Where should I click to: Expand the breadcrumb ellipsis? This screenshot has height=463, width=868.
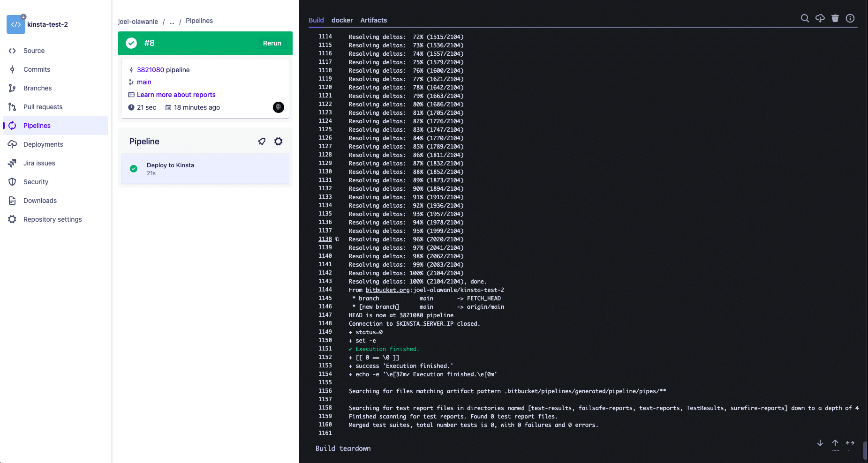pyautogui.click(x=172, y=22)
